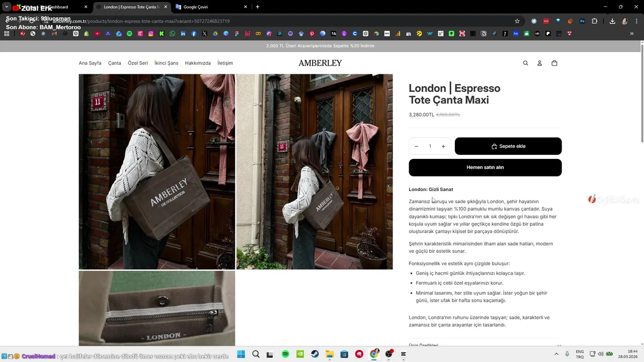Open the LinkedIn bookmark
Viewport: 644px width, 362px height.
coord(183,34)
